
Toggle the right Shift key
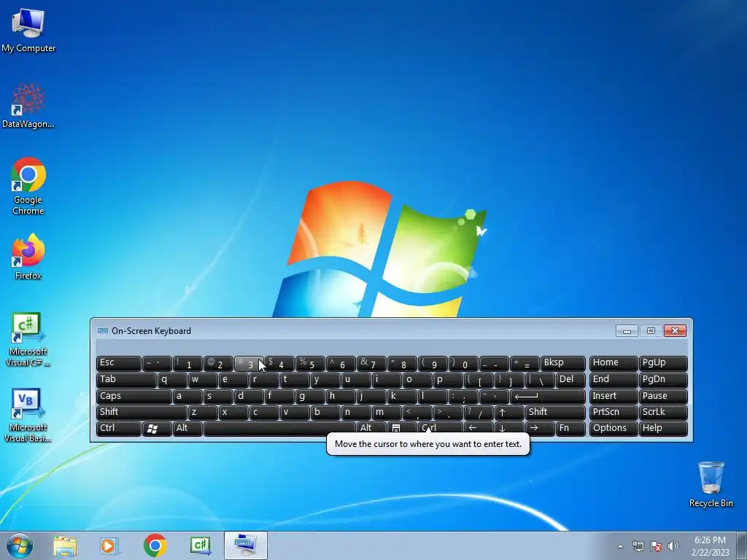click(555, 413)
